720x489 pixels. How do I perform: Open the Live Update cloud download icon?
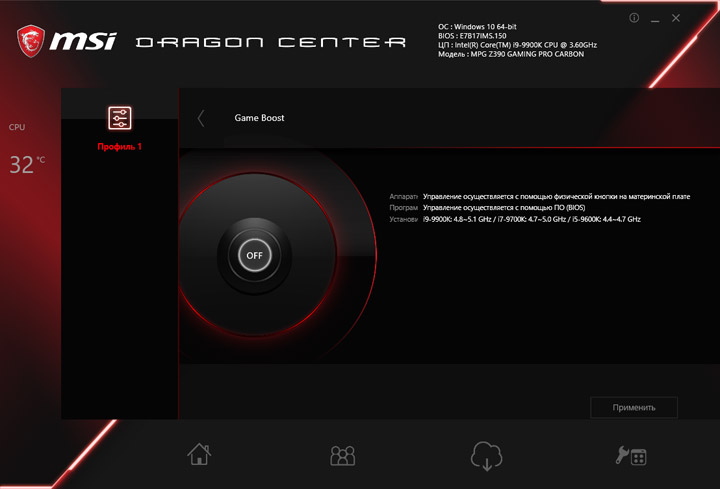pos(486,456)
